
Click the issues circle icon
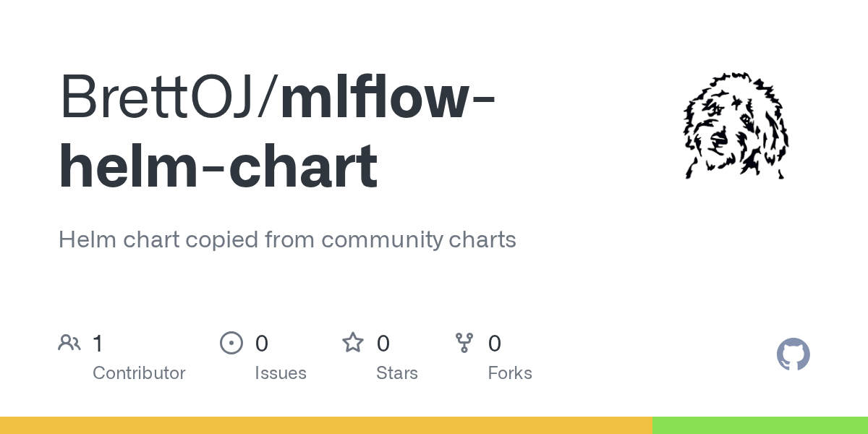point(231,343)
